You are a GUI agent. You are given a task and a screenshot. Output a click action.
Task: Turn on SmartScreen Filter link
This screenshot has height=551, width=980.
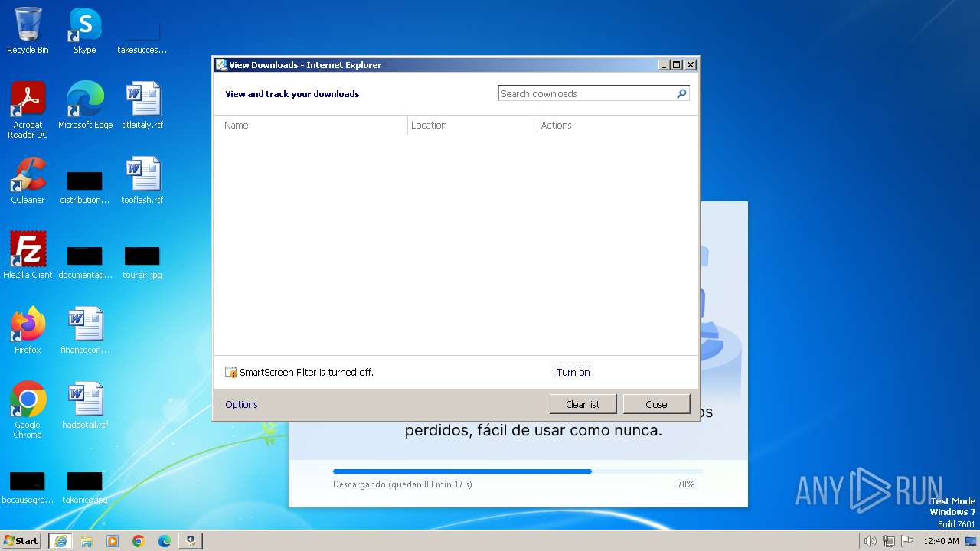(573, 372)
